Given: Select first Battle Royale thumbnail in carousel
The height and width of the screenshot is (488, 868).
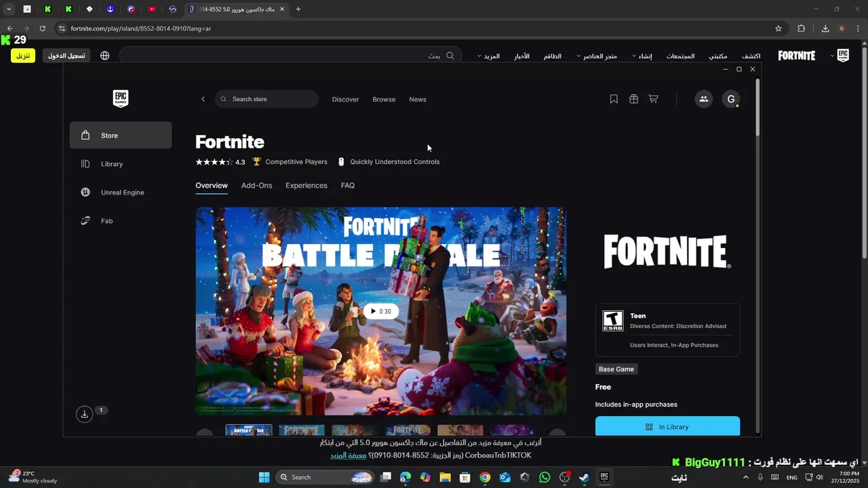Looking at the screenshot, I should [249, 430].
